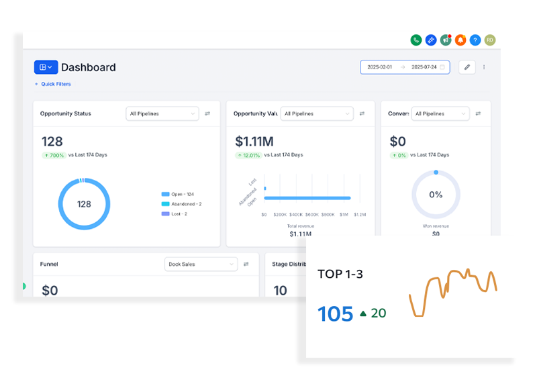Click the blue question mark help icon
Screen dimensions: 537x392
point(475,40)
